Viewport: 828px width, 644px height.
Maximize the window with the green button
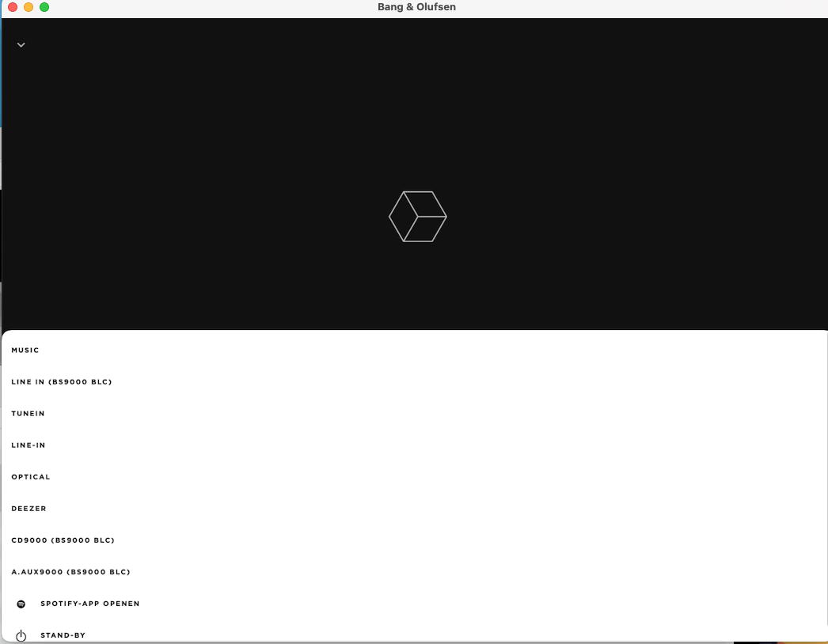(44, 7)
